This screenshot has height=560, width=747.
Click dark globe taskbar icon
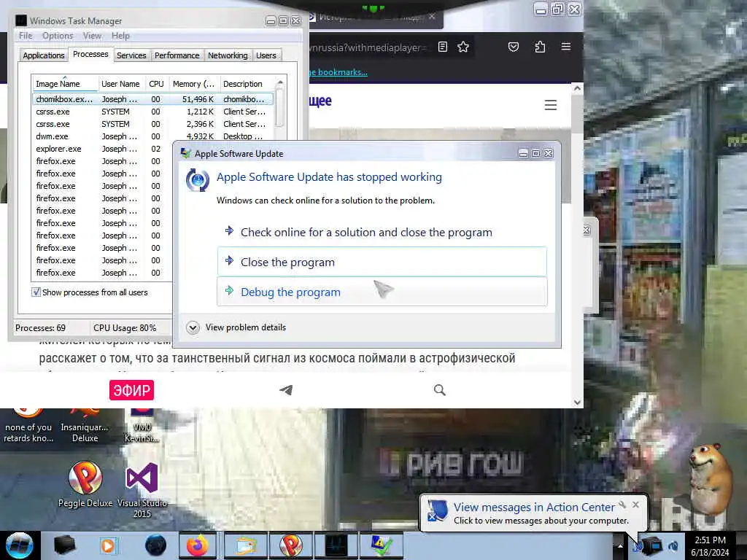155,545
